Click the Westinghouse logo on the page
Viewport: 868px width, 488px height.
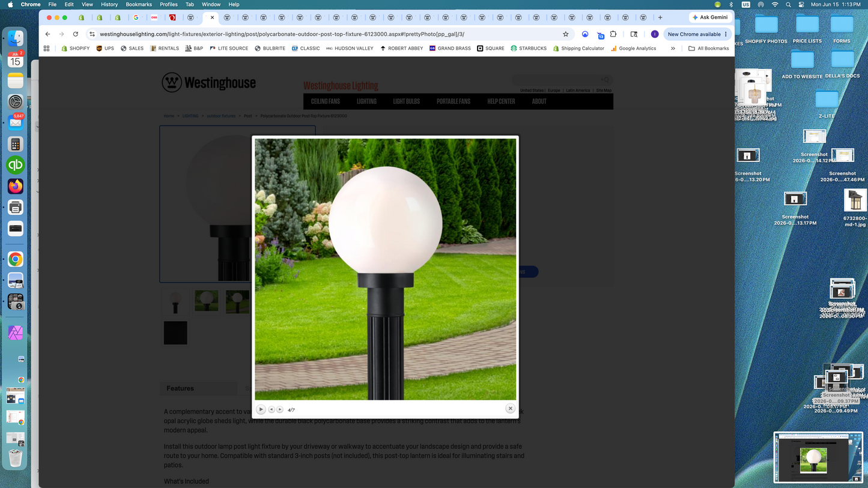[208, 82]
